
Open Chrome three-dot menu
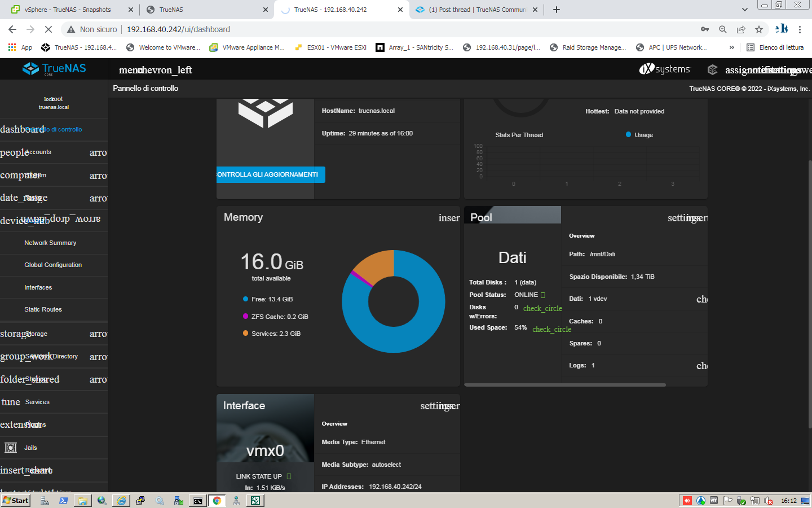tap(800, 29)
